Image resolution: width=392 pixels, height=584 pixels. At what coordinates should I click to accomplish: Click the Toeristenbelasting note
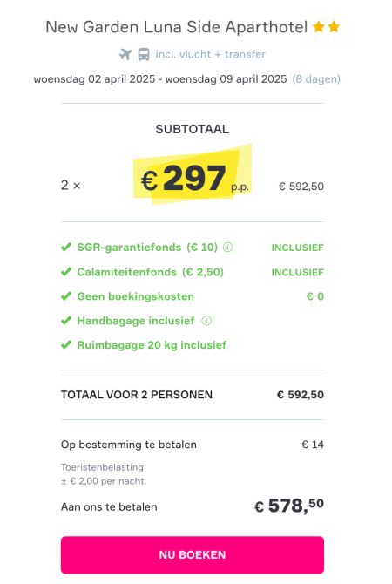coord(104,474)
